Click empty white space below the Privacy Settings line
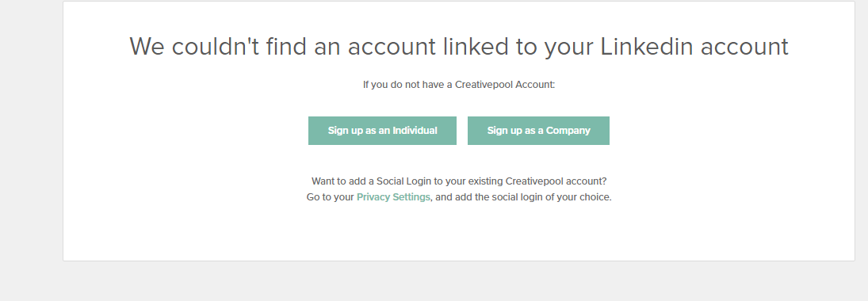This screenshot has height=301, width=868. [x=458, y=232]
